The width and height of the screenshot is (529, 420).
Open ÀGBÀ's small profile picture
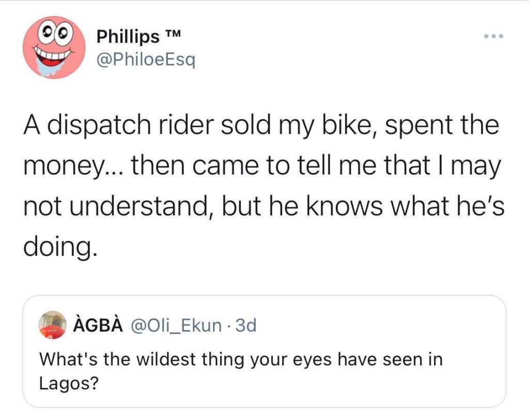pos(53,326)
